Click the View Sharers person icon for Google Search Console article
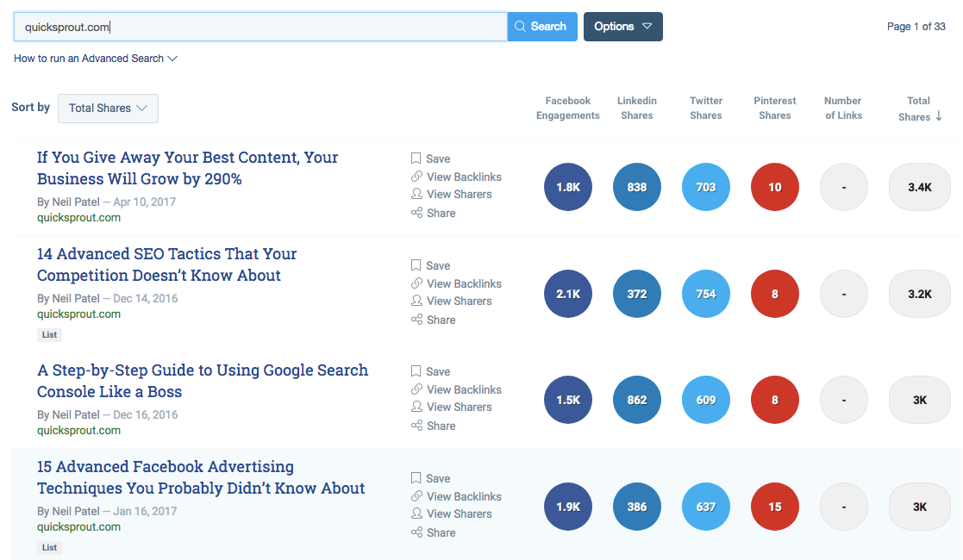Screen dimensions: 963x560 (x=416, y=408)
